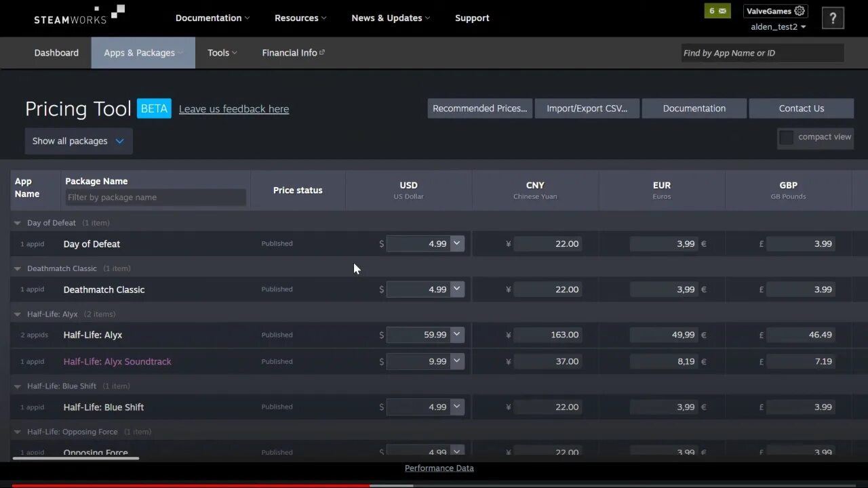Open USD price dropdown for Half-Life: Alyx
This screenshot has height=488, width=868.
click(457, 334)
